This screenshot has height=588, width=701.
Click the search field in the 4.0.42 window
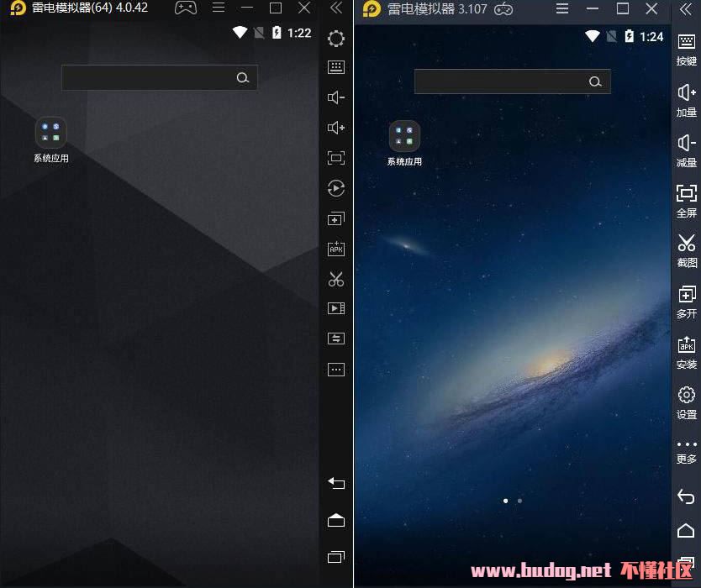[x=159, y=78]
